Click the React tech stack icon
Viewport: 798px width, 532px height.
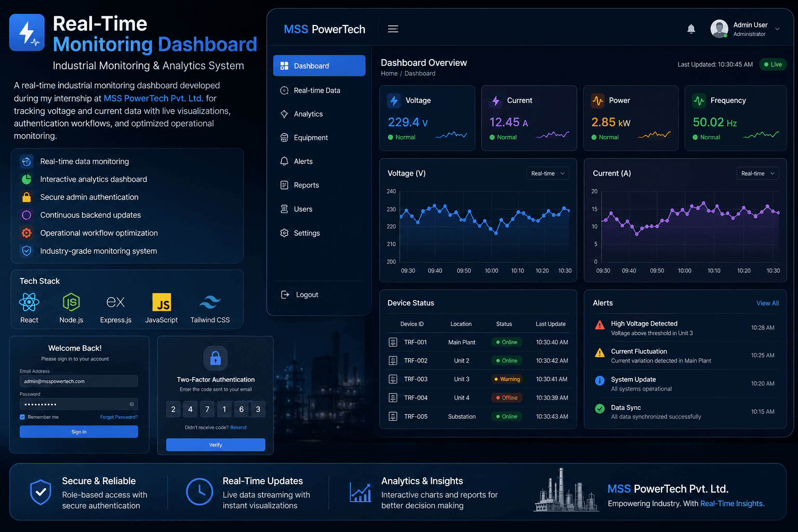point(29,302)
